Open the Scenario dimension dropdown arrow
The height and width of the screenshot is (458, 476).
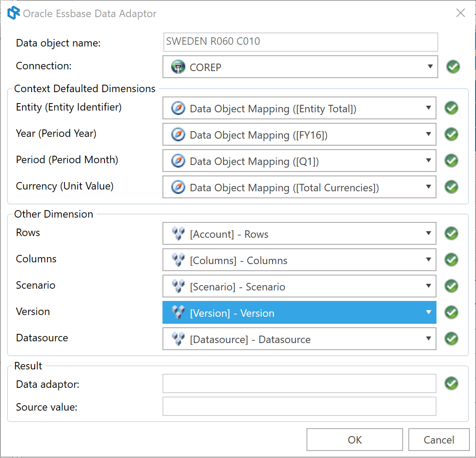[x=428, y=286]
